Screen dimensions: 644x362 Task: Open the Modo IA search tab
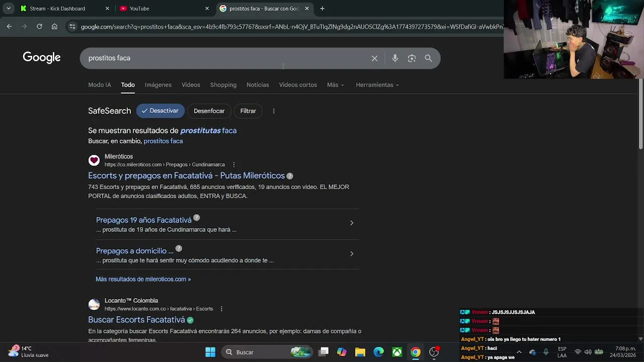tap(100, 85)
